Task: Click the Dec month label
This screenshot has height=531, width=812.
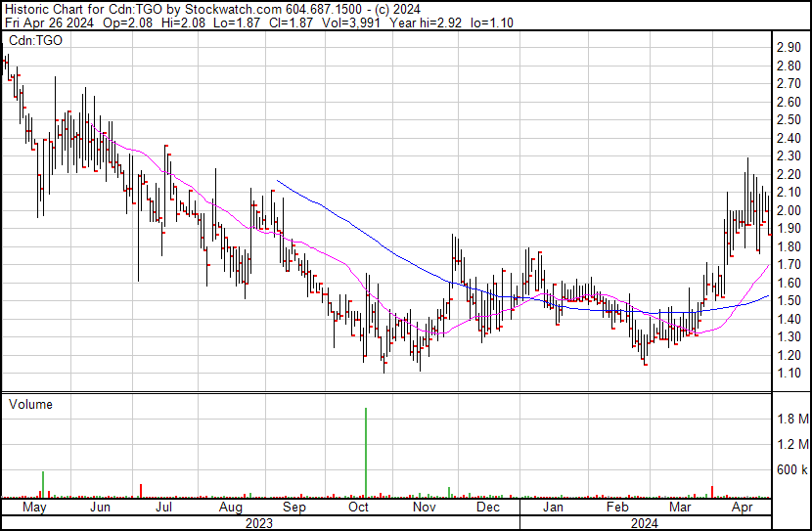Action: [x=488, y=508]
